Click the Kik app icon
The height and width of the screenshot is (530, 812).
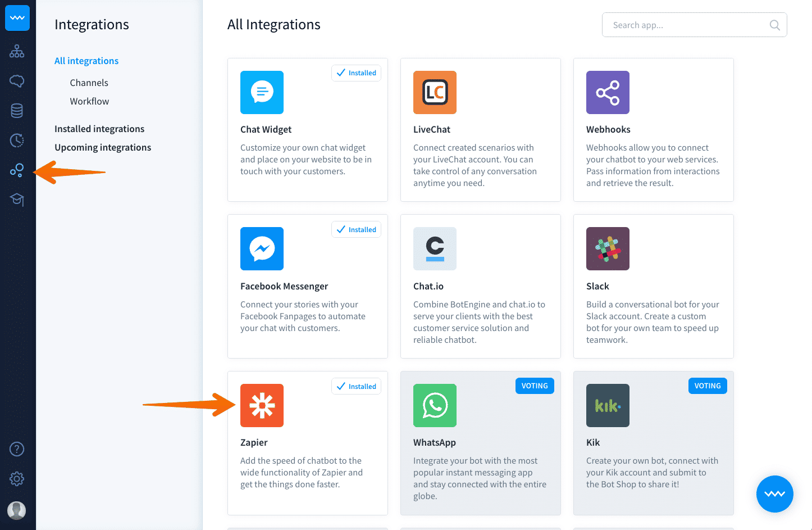(608, 405)
